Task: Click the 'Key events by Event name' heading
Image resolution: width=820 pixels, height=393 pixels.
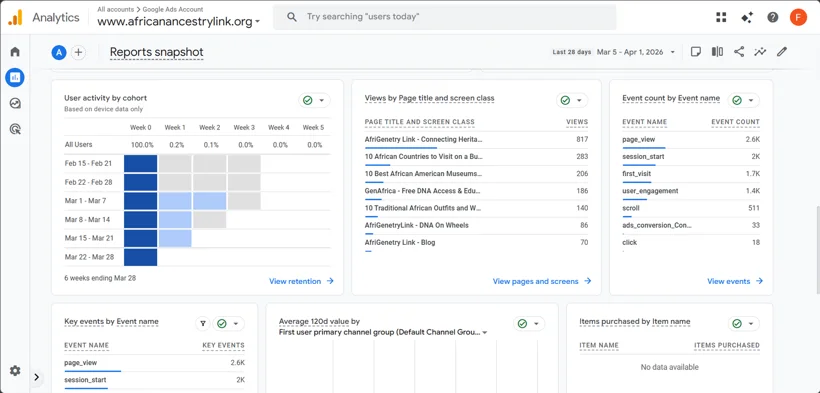Action: (111, 321)
